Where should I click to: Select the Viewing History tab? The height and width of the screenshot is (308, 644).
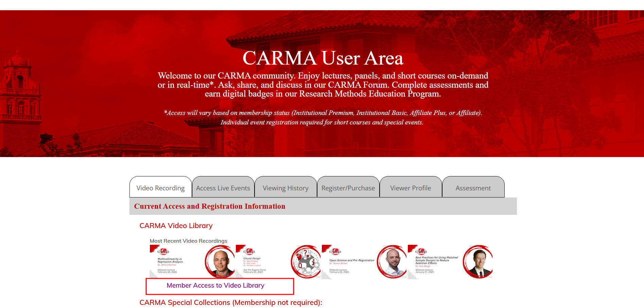[x=285, y=188]
